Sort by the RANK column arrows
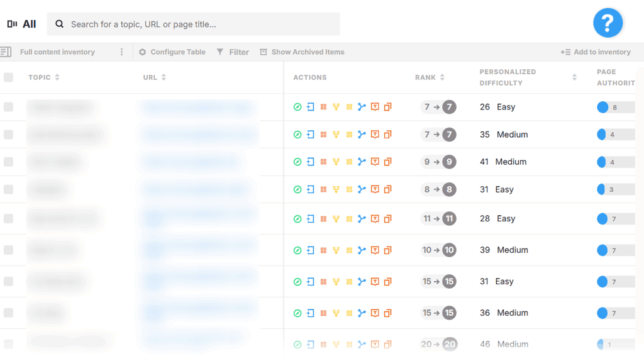Screen dimensions: 644x356 pos(442,77)
